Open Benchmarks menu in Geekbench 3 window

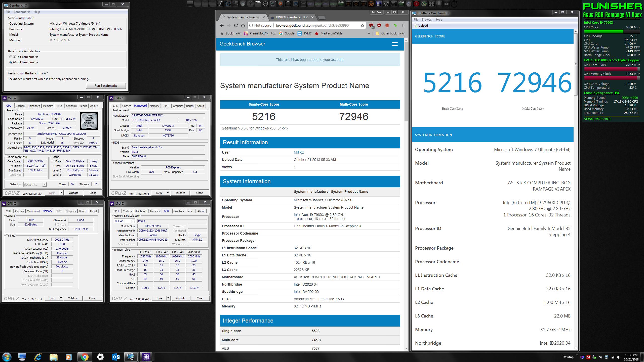[x=22, y=12]
